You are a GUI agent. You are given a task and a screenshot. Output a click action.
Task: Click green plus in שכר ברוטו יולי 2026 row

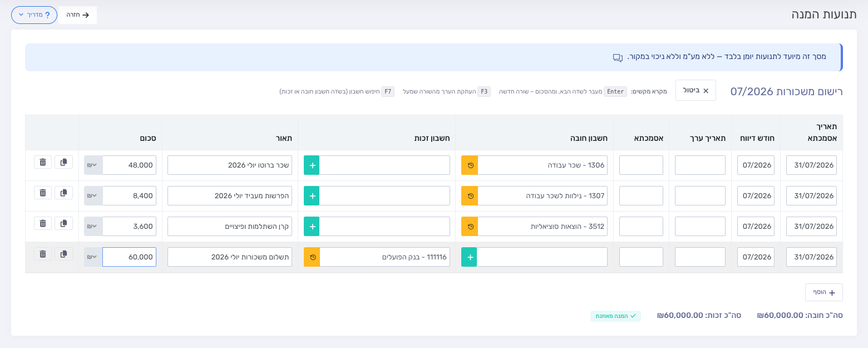tap(312, 165)
